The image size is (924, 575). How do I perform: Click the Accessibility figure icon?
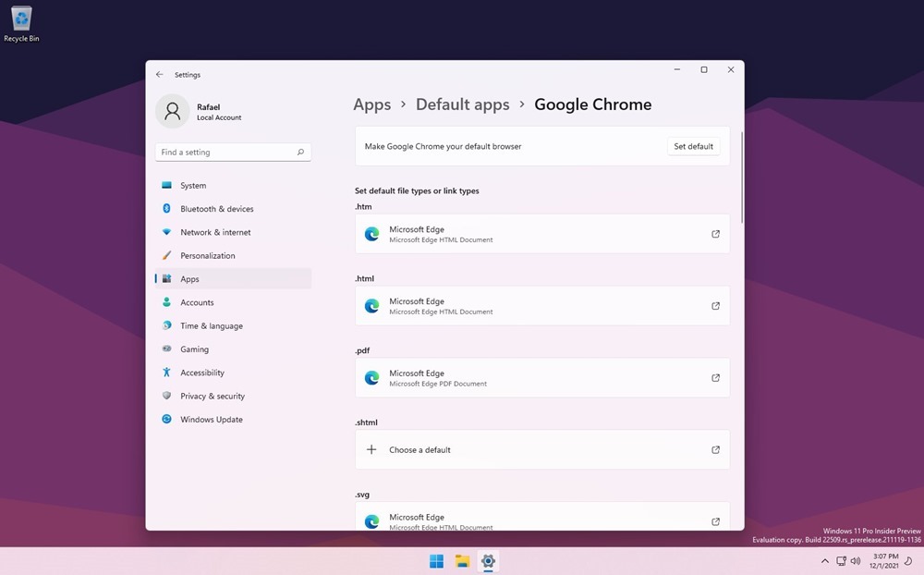click(166, 373)
